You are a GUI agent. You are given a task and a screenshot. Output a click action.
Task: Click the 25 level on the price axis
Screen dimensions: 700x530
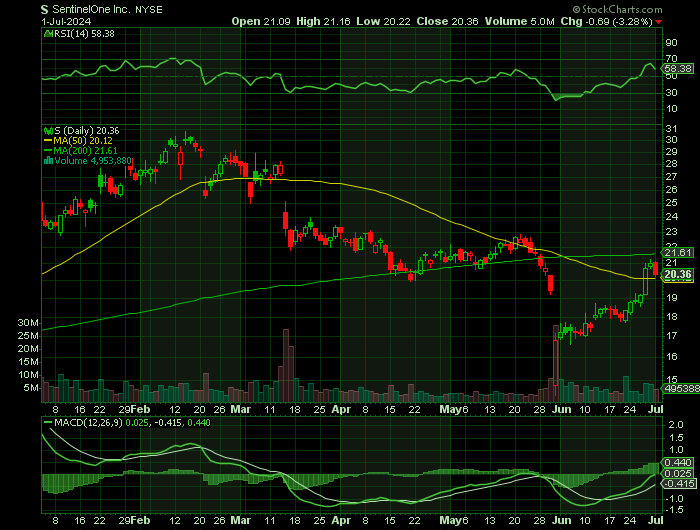click(x=671, y=203)
